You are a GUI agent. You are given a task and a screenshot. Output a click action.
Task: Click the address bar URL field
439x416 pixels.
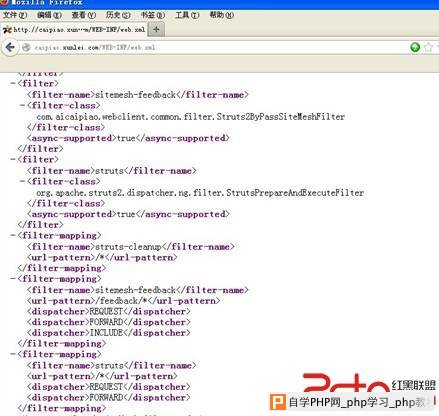click(x=213, y=47)
